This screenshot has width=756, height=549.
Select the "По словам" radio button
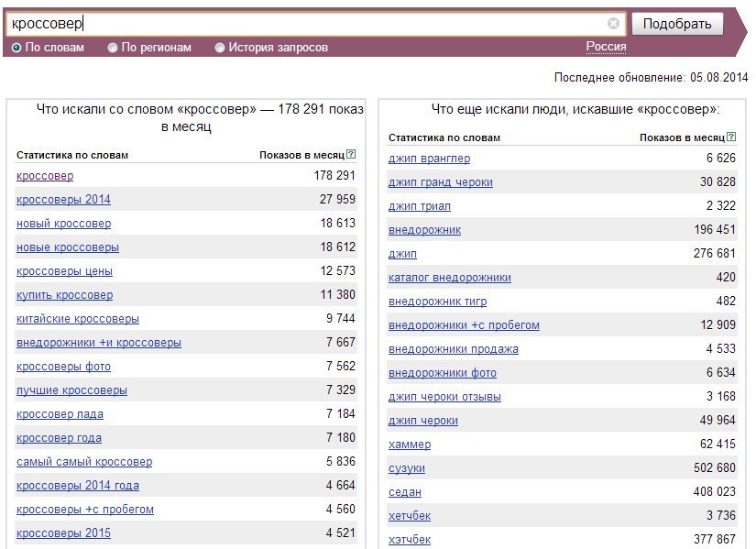click(x=16, y=48)
